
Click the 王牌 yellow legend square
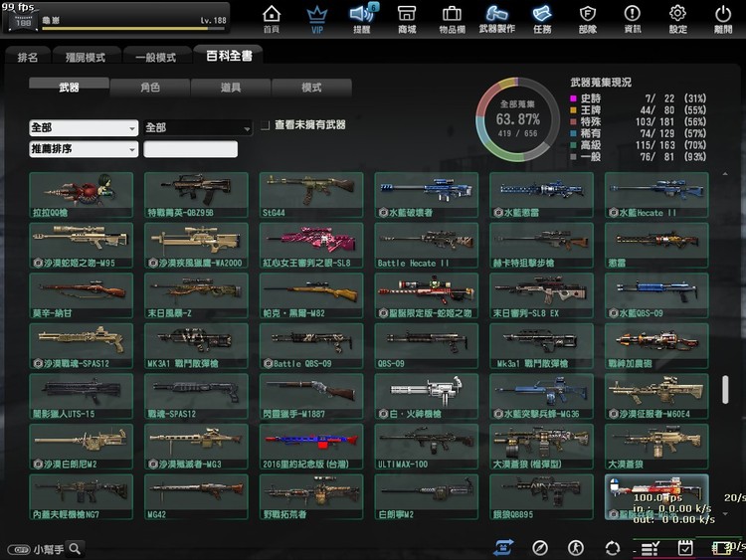pos(573,110)
